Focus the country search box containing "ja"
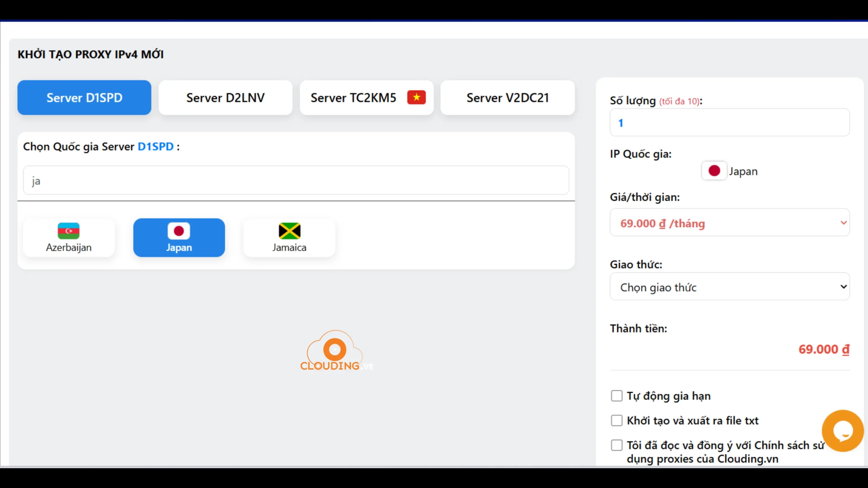Viewport: 868px width, 488px height. click(296, 180)
